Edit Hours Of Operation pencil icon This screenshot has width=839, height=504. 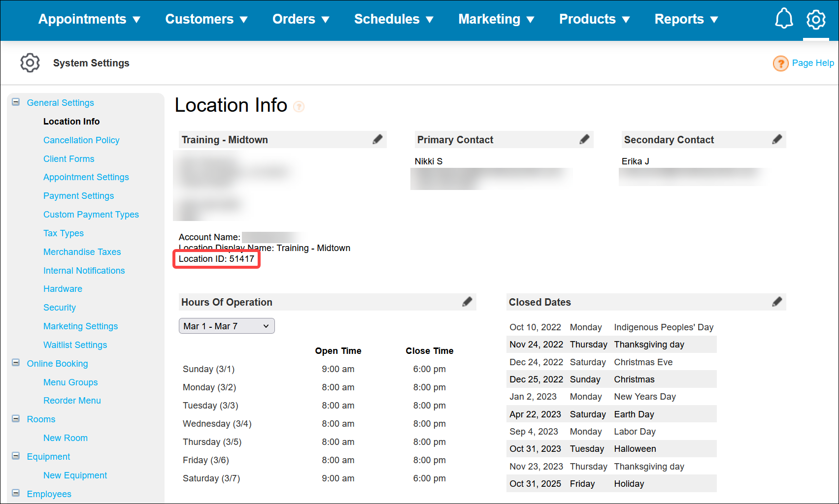467,302
